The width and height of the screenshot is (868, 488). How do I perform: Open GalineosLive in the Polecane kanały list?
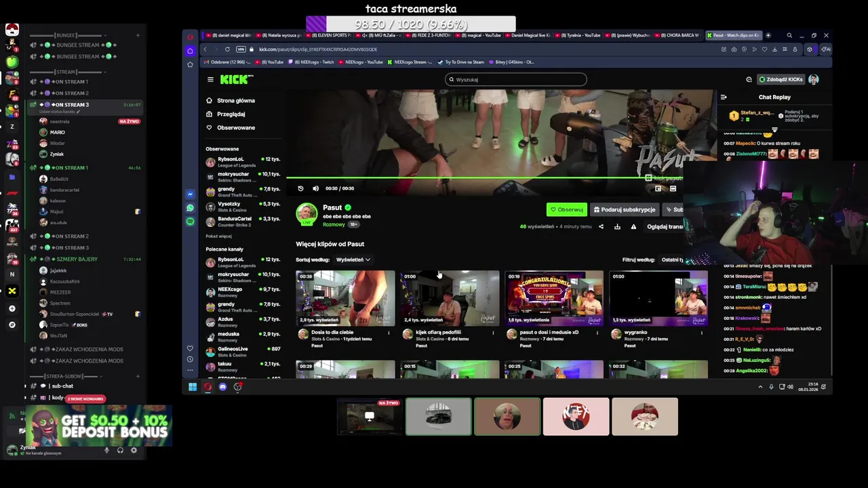pyautogui.click(x=243, y=352)
